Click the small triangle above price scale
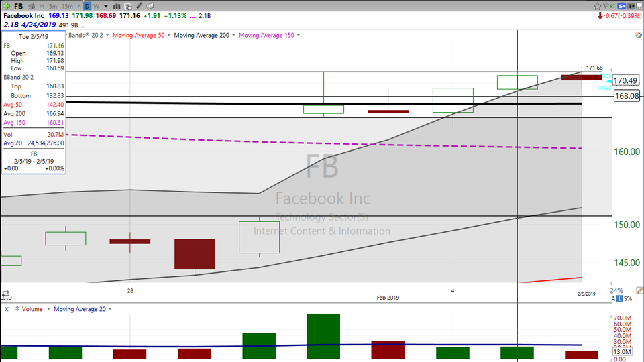644x362 pixels. click(x=610, y=70)
